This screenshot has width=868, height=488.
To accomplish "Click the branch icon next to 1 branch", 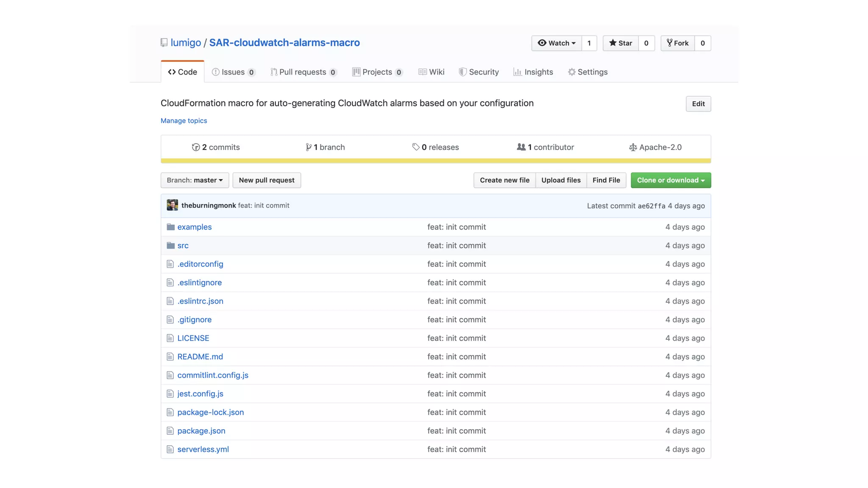I will pos(309,147).
